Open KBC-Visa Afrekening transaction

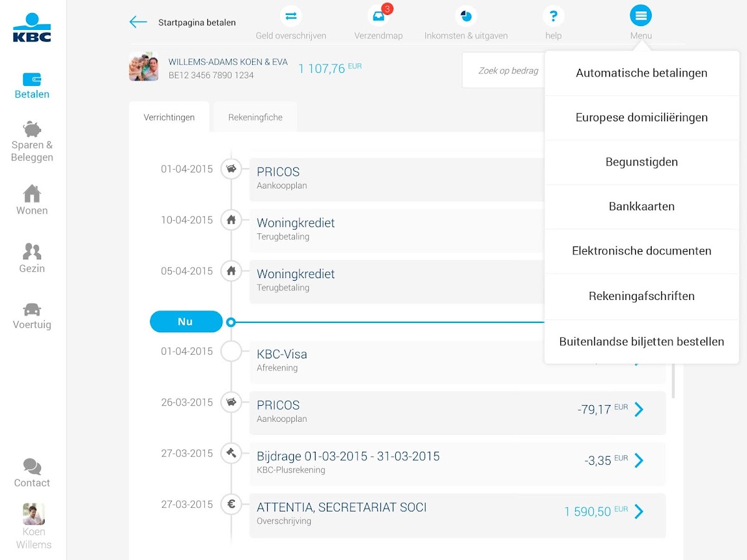click(458, 362)
